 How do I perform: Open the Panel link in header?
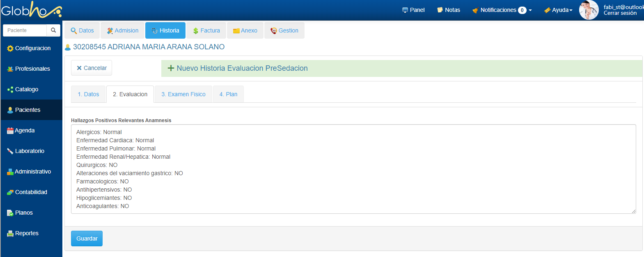tap(413, 10)
